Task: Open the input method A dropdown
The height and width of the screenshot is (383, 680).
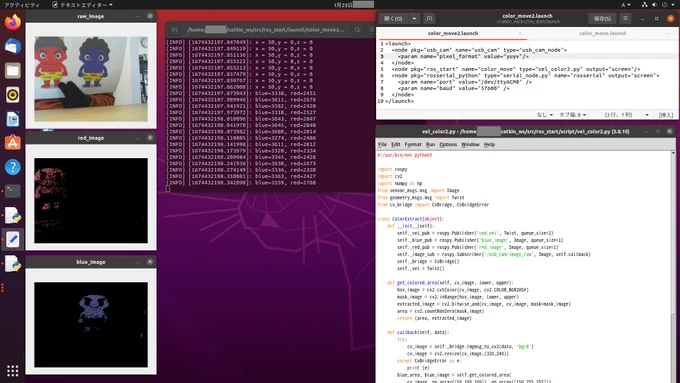Action: pos(626,5)
